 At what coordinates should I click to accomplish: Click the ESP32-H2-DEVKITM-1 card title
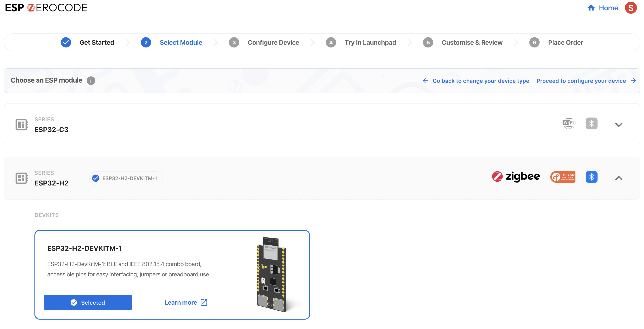[85, 248]
